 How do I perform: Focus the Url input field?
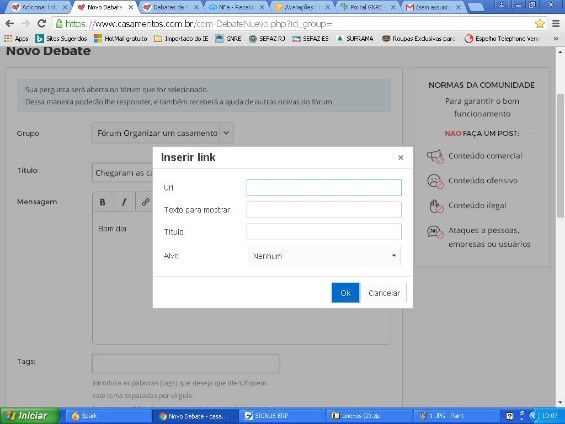pyautogui.click(x=324, y=187)
